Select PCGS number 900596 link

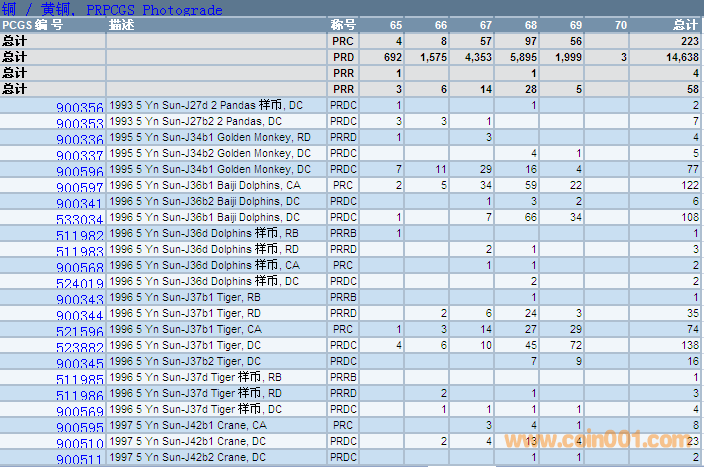[78, 172]
